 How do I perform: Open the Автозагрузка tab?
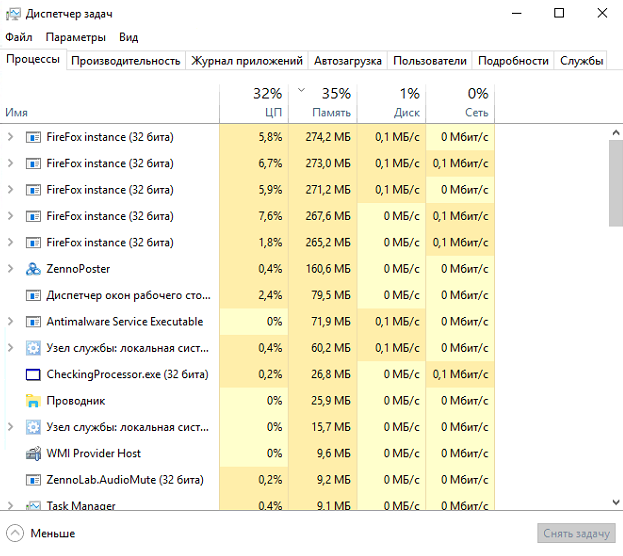click(x=347, y=61)
